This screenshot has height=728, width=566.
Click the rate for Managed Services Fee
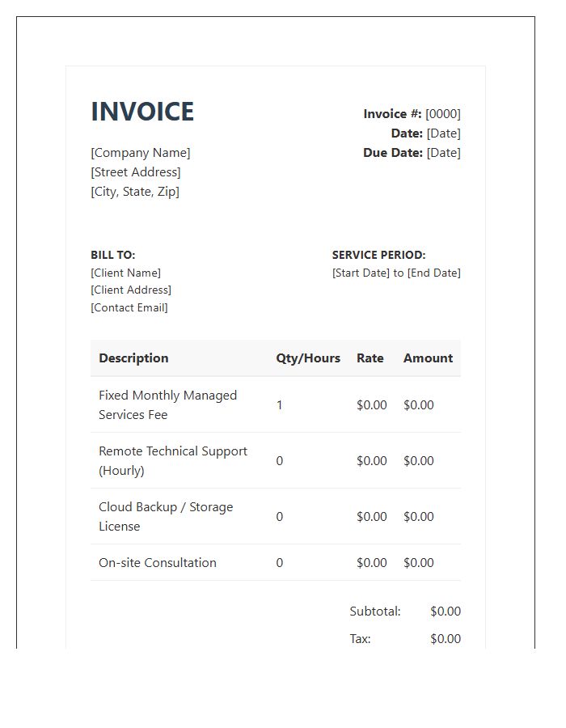tap(372, 405)
